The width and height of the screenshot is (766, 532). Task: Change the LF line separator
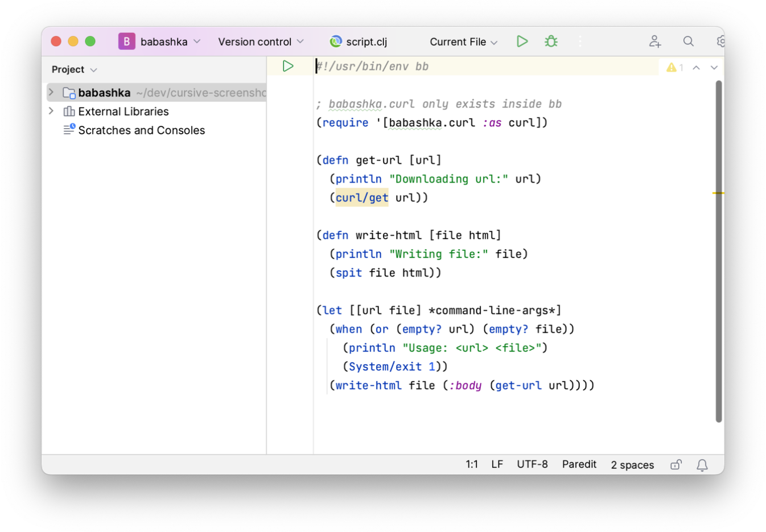[497, 464]
